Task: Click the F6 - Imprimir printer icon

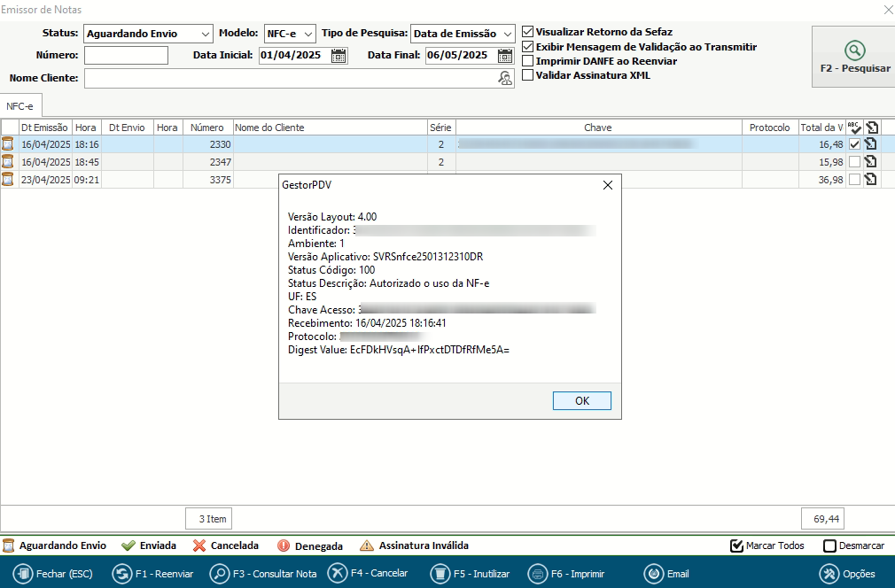Action: click(537, 574)
